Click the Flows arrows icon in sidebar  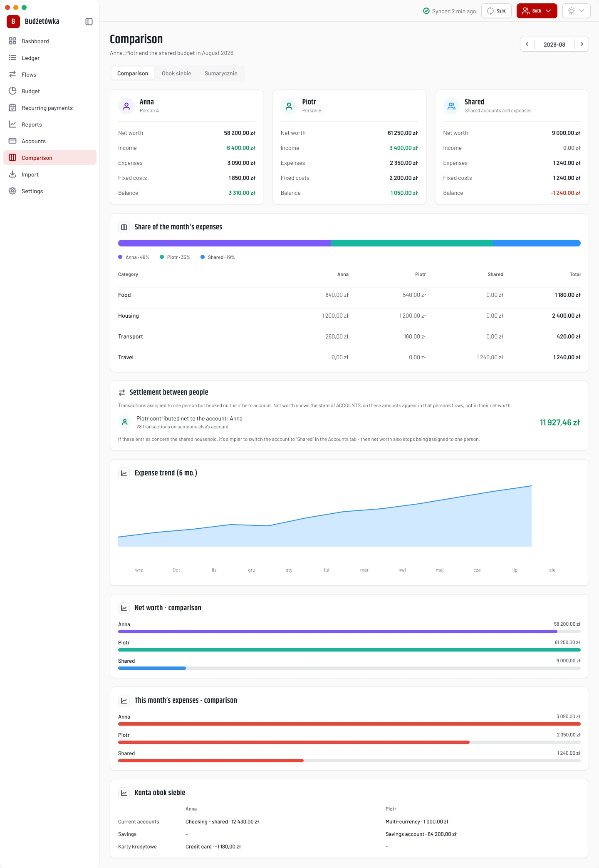click(x=12, y=75)
